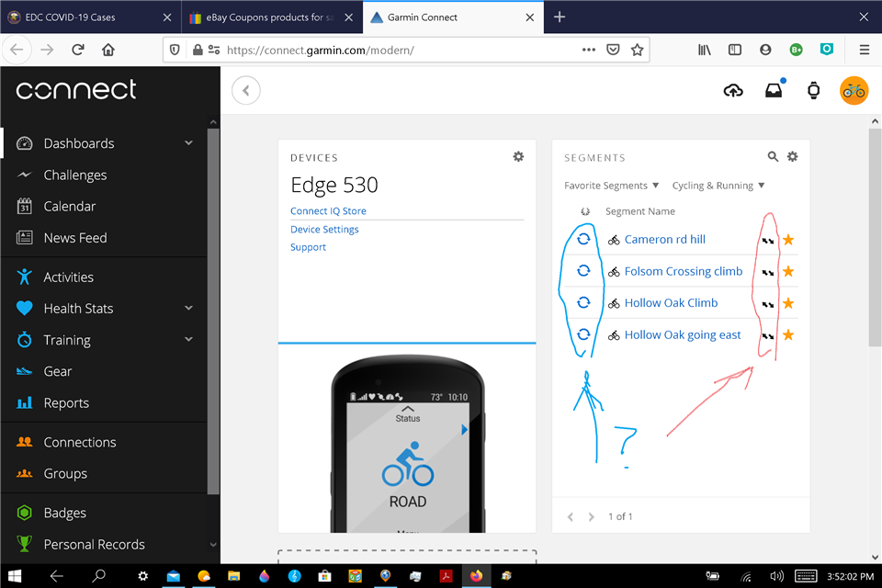
Task: Click the Groups icon
Action: (24, 474)
